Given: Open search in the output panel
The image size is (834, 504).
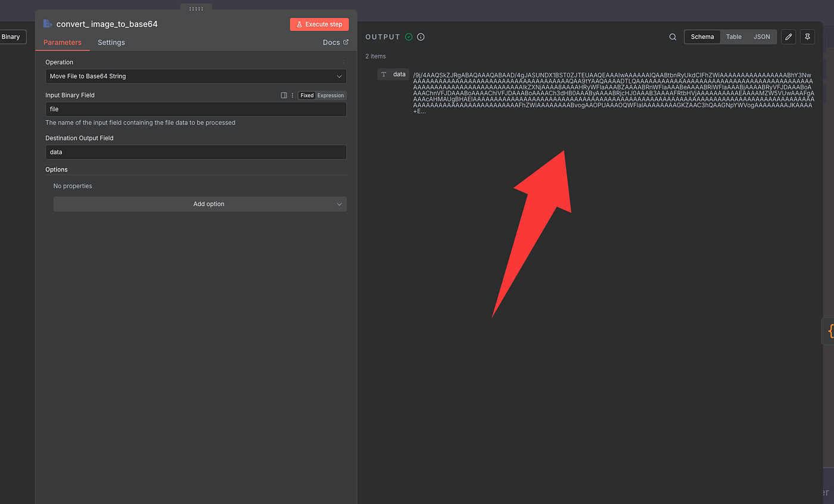Looking at the screenshot, I should [x=673, y=37].
